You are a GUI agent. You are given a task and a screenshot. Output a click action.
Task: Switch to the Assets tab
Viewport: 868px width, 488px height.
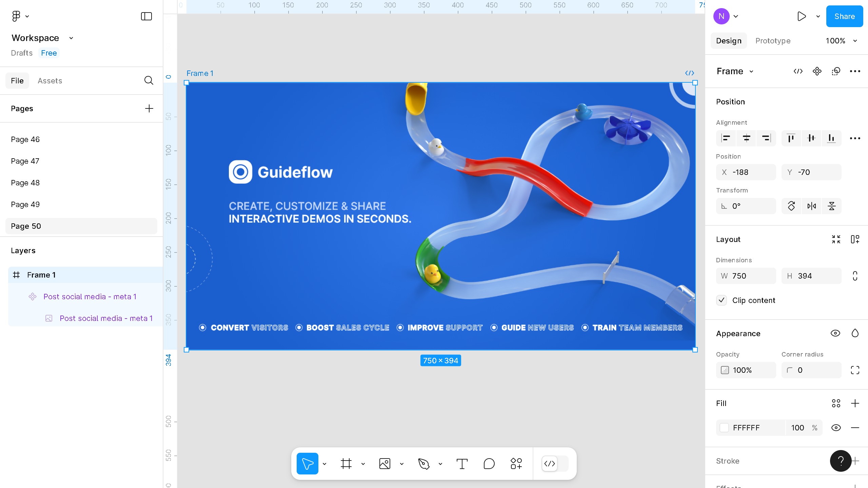50,81
